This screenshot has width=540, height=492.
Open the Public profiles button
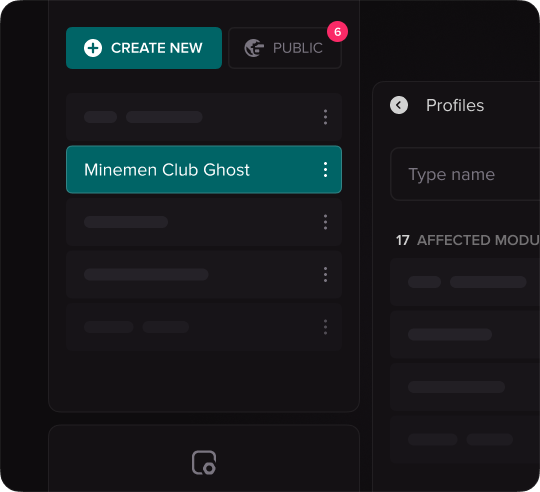click(x=285, y=48)
